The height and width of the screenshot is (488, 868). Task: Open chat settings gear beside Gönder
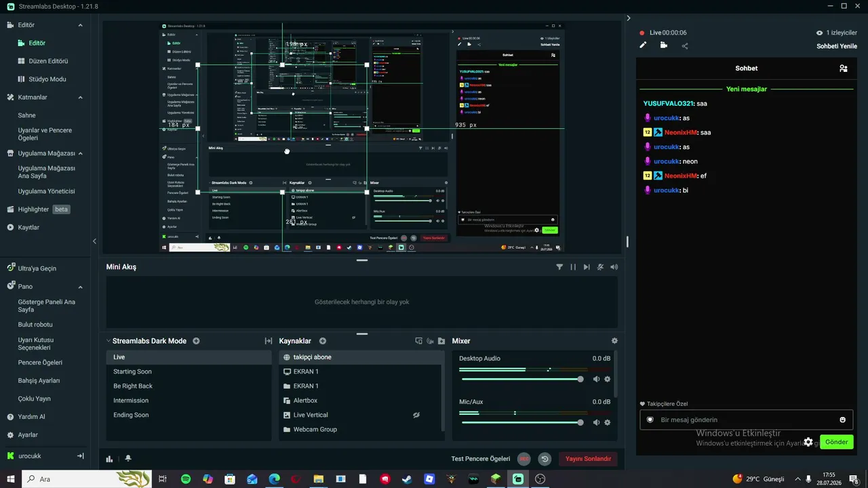tap(808, 442)
